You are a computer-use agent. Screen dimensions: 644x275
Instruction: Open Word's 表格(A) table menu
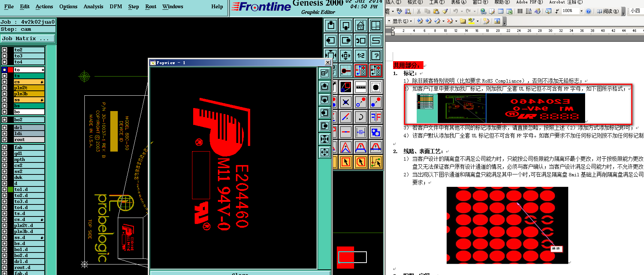click(458, 2)
